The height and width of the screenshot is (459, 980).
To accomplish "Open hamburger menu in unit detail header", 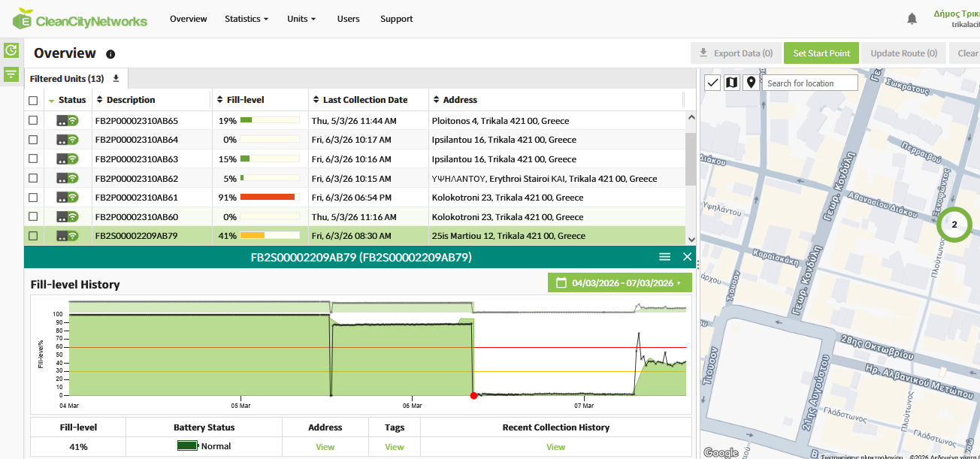I will tap(664, 257).
